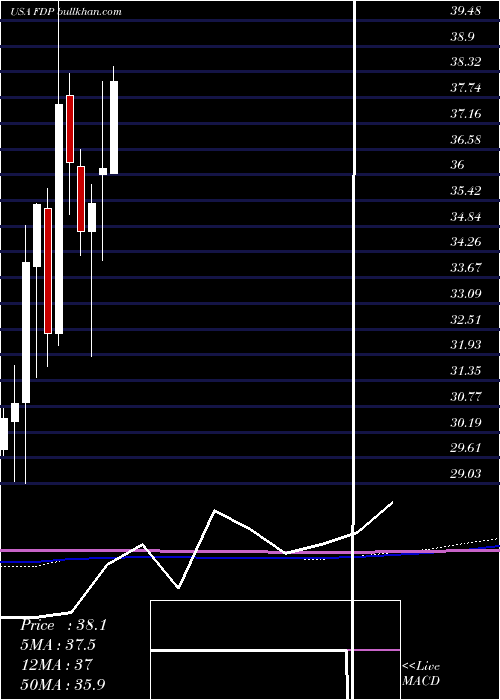Click the 29.61 price axis label
Image resolution: width=500 pixels, height=700 pixels.
tap(465, 448)
